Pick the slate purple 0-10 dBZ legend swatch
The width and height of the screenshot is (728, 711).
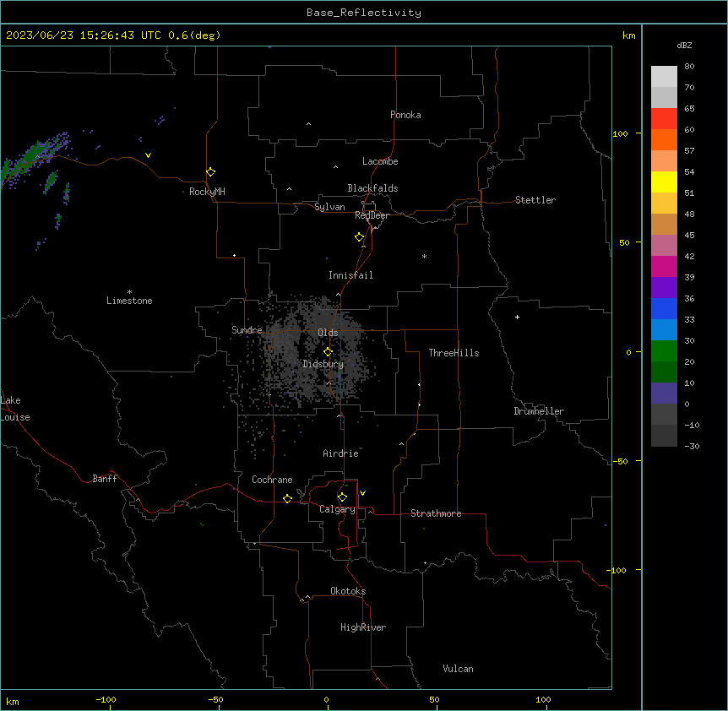(x=664, y=393)
